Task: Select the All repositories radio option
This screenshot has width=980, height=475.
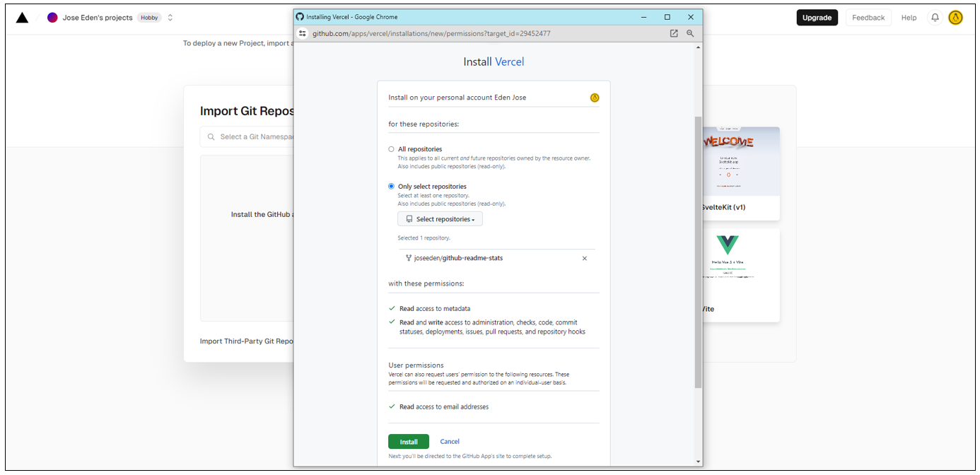Action: pyautogui.click(x=391, y=149)
